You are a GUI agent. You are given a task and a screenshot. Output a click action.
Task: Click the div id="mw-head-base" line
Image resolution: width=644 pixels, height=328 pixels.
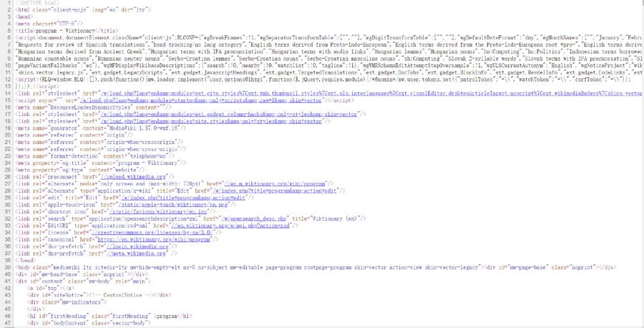[x=82, y=274]
